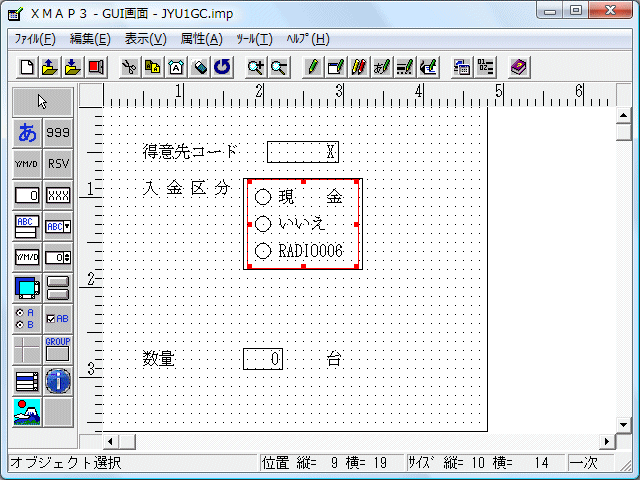
Task: Select the 999 numeric tool
Action: [x=58, y=133]
